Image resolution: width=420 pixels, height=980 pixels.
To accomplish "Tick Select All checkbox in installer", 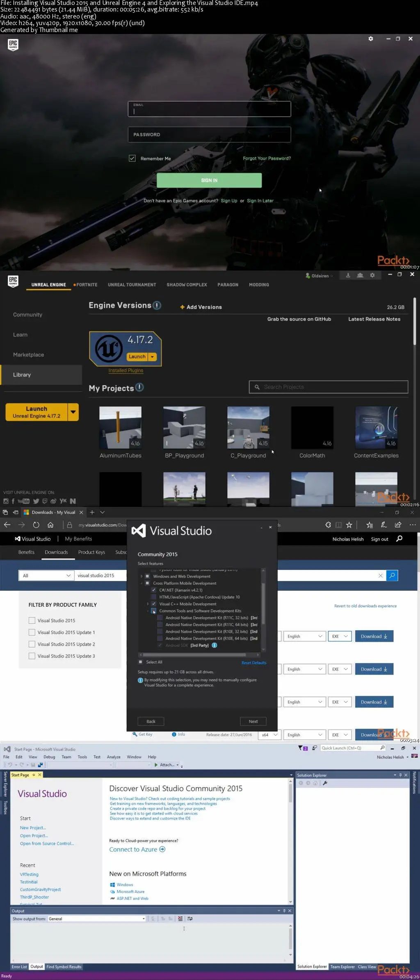I will 141,662.
